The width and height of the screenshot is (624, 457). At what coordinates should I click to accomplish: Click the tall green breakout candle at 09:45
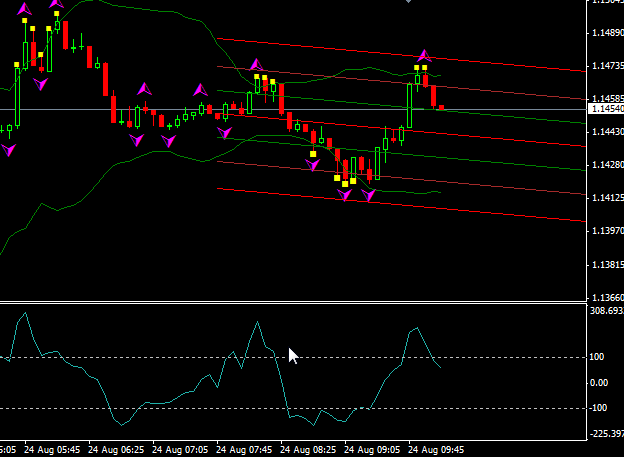409,106
